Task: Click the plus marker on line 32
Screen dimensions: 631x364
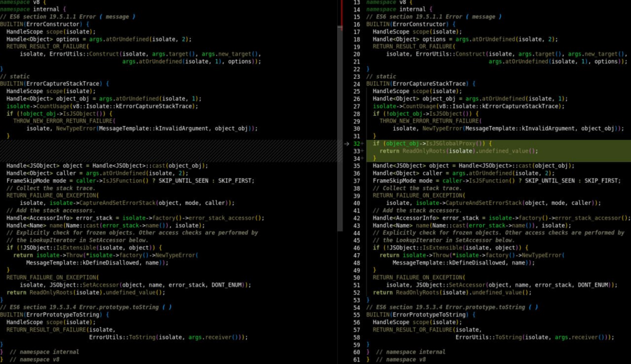Action: point(362,144)
